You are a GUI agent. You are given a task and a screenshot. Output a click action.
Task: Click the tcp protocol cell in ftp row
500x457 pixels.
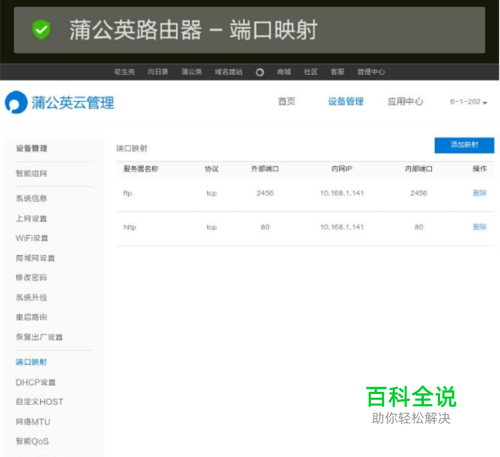pyautogui.click(x=212, y=193)
